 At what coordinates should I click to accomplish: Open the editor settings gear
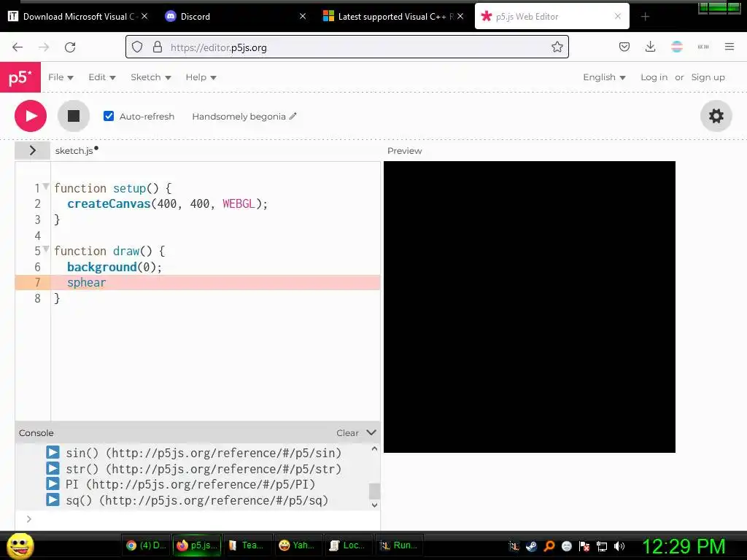(x=716, y=116)
